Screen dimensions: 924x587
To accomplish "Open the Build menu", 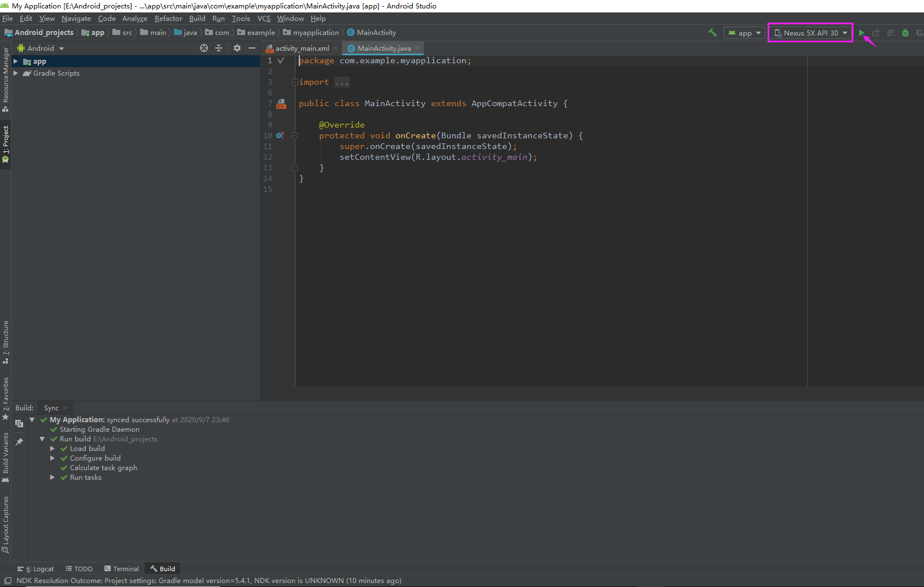I will click(197, 19).
